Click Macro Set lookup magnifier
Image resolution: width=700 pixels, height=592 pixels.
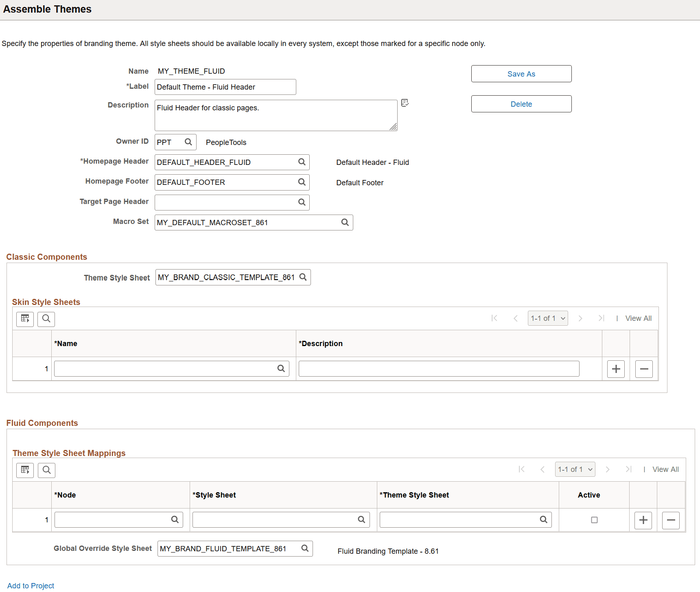[x=345, y=222]
